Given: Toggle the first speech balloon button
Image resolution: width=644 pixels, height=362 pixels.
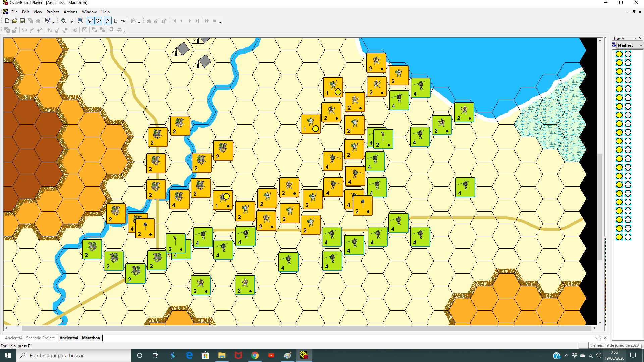Looking at the screenshot, I should [x=90, y=21].
